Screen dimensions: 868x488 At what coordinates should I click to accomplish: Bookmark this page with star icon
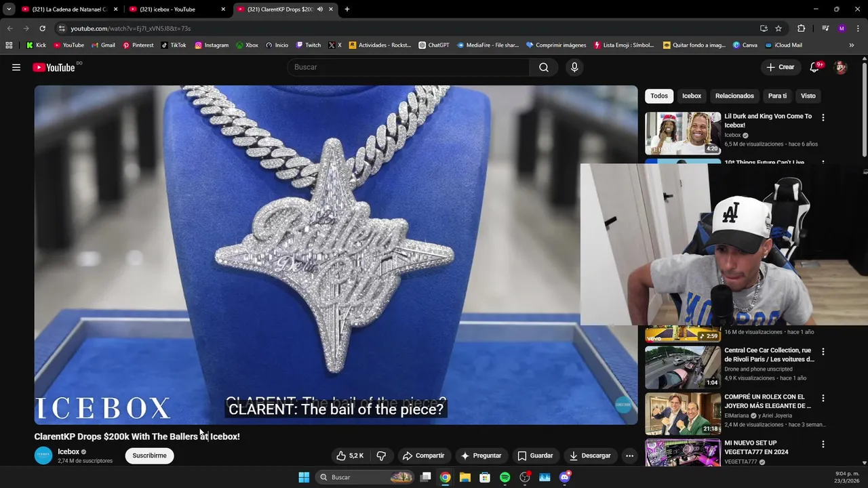click(778, 28)
